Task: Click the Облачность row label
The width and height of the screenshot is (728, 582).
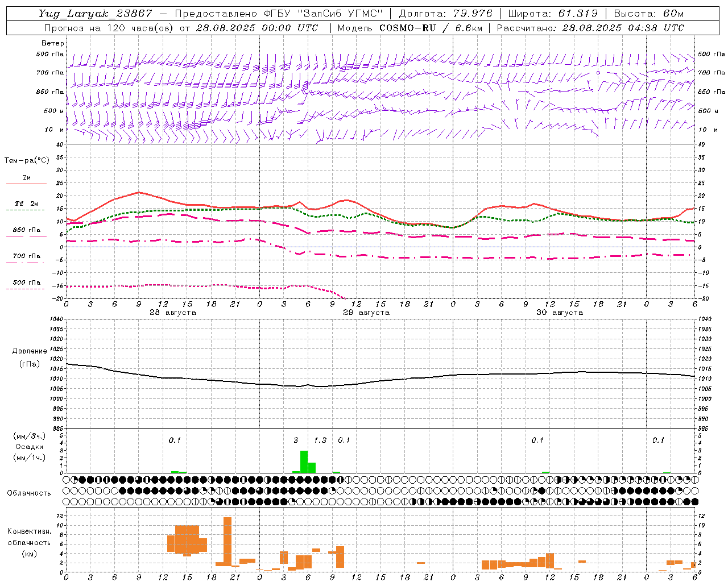Action: (29, 493)
